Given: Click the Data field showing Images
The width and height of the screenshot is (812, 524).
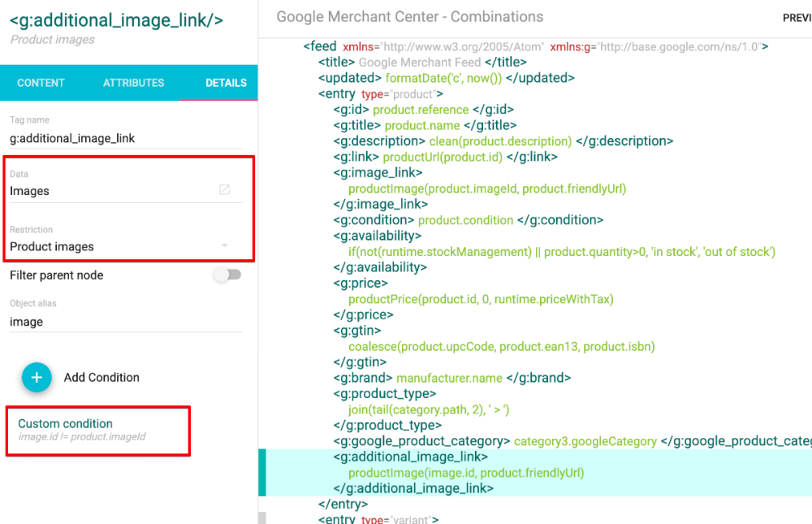Looking at the screenshot, I should (x=110, y=191).
